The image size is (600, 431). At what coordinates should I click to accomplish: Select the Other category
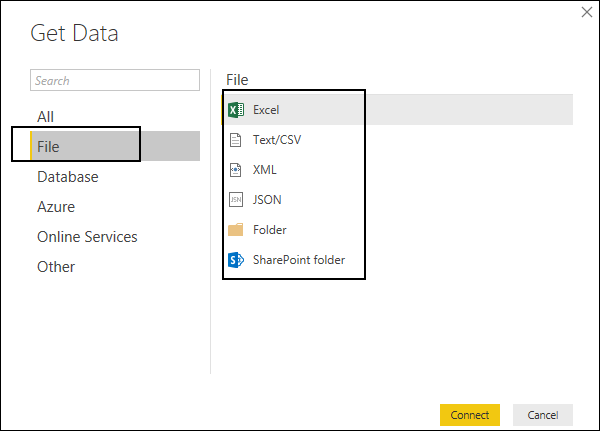click(x=56, y=267)
